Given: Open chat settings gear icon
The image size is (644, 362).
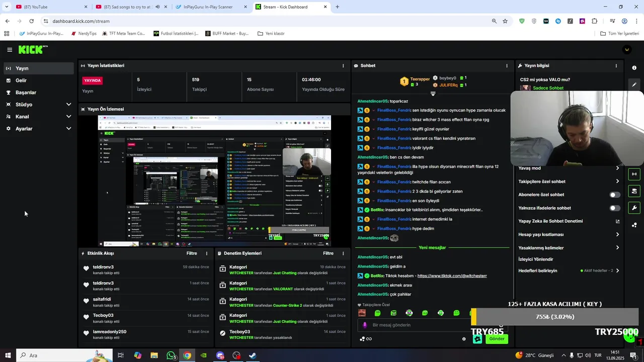Looking at the screenshot, I should (x=464, y=339).
